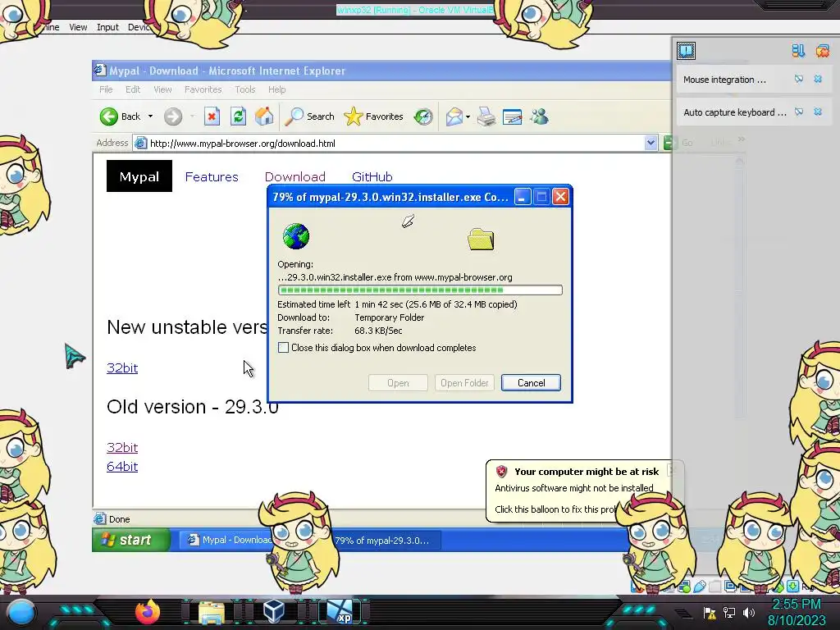Open Favorites star panel
Image resolution: width=840 pixels, height=630 pixels.
coord(373,116)
